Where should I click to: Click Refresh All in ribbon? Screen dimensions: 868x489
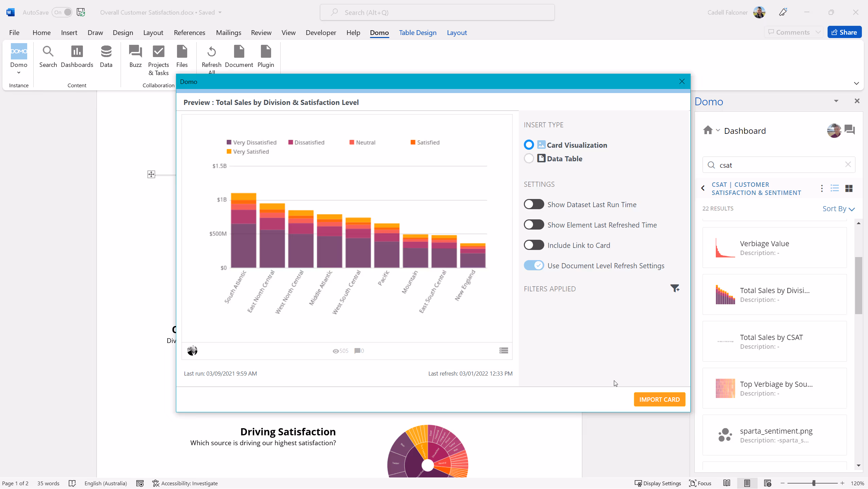click(211, 59)
